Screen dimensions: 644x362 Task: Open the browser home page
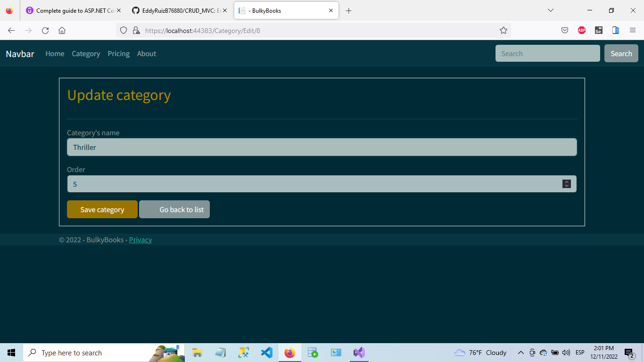tap(62, 30)
